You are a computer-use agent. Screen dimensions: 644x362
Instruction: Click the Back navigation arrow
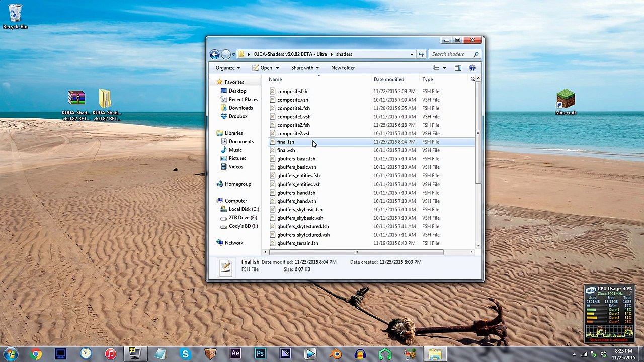(215, 54)
